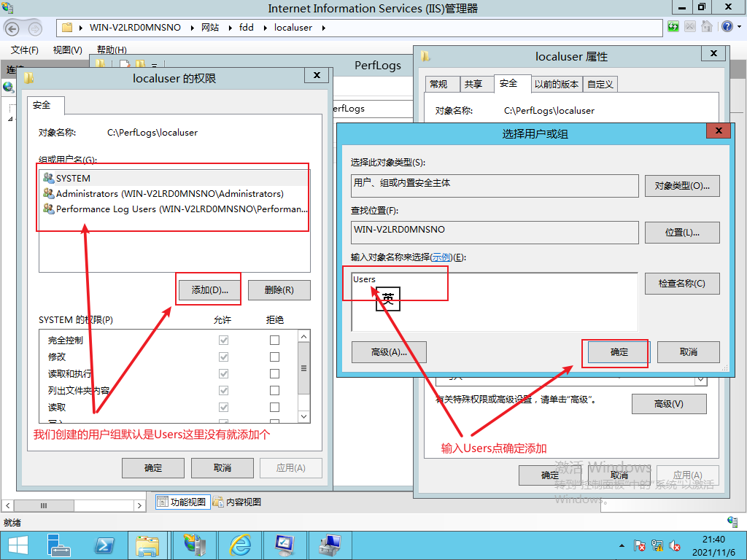Click the IIS back navigation arrow
The height and width of the screenshot is (560, 747).
[12, 28]
